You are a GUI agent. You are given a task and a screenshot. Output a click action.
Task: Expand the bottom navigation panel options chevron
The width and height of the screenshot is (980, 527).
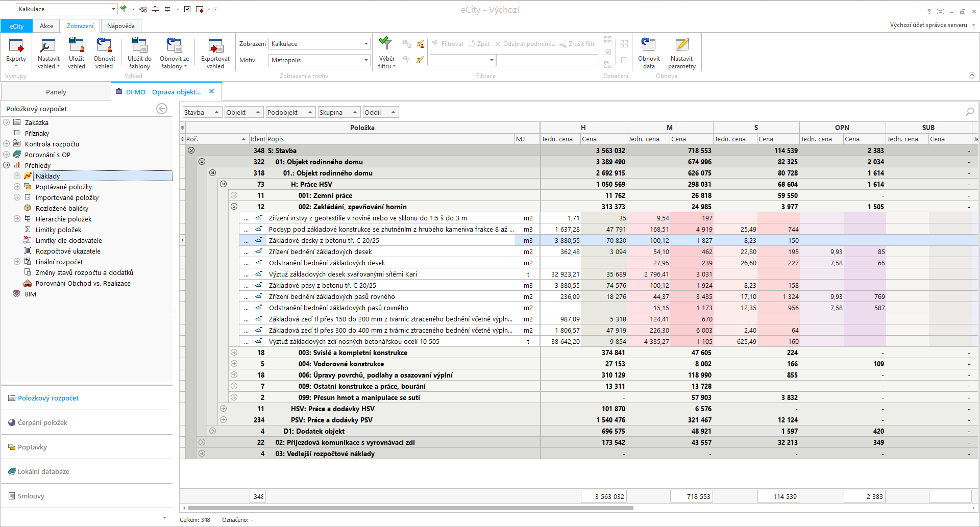[x=164, y=518]
